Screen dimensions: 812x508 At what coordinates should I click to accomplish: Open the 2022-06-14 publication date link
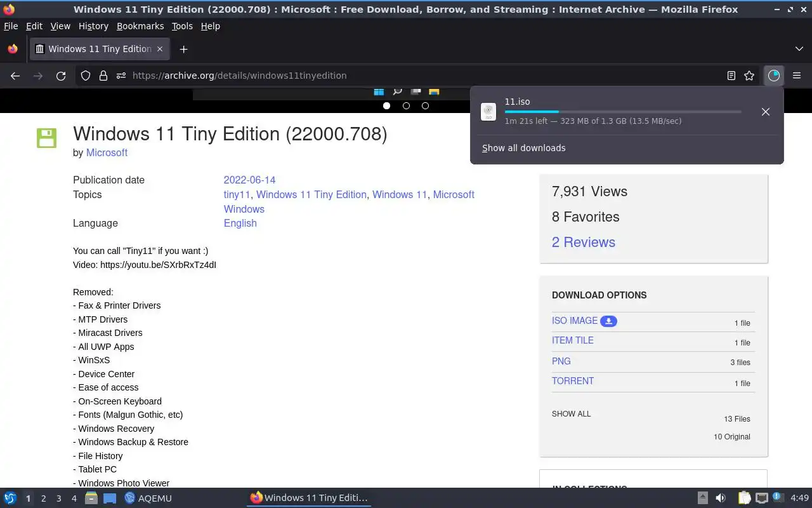click(249, 180)
